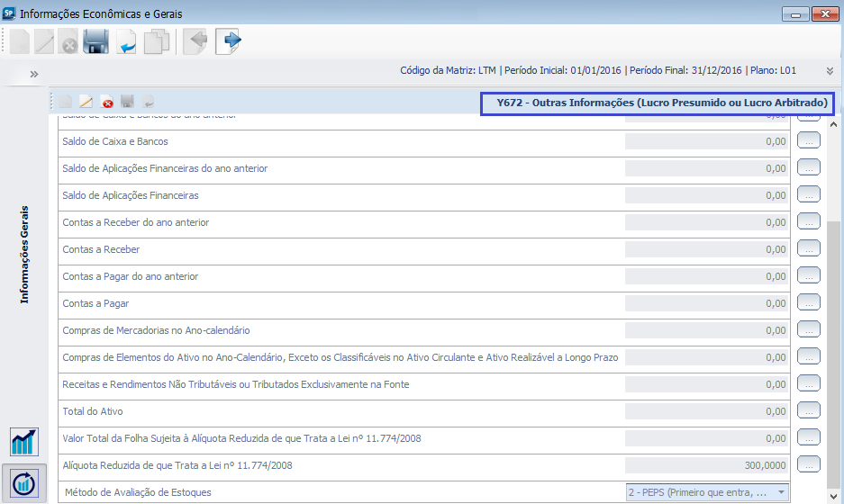Click the Alíquota Reduzida value field 300,0000
The image size is (844, 504).
click(706, 465)
